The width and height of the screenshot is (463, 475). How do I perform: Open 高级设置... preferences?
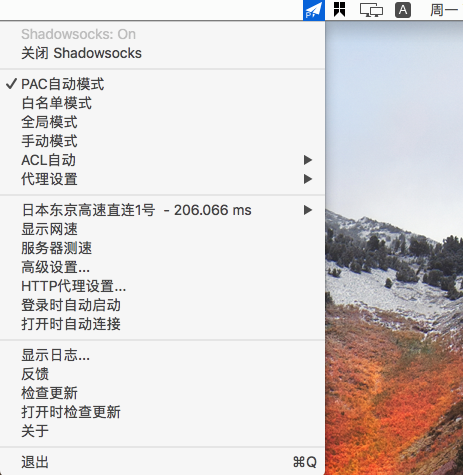162,267
